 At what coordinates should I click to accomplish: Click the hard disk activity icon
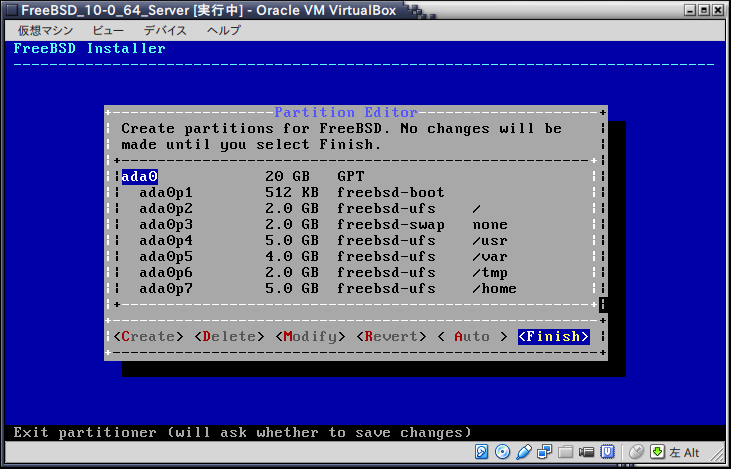coord(483,452)
